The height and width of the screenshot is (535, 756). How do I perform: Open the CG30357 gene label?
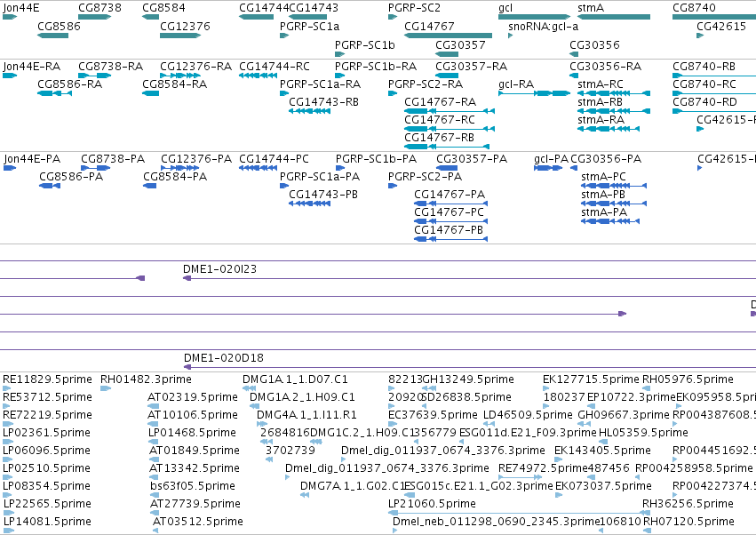click(x=460, y=44)
